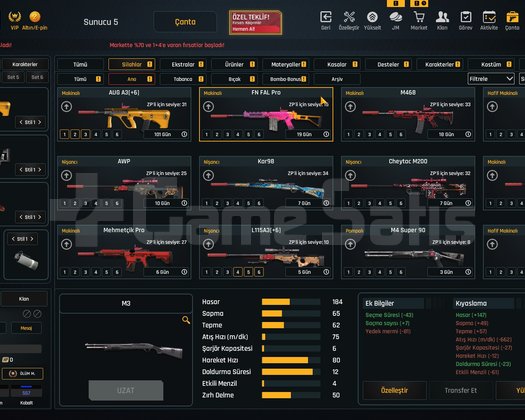This screenshot has height=420, width=525.
Task: Select slot 1 on FN FAL Pro card
Action: 207,135
